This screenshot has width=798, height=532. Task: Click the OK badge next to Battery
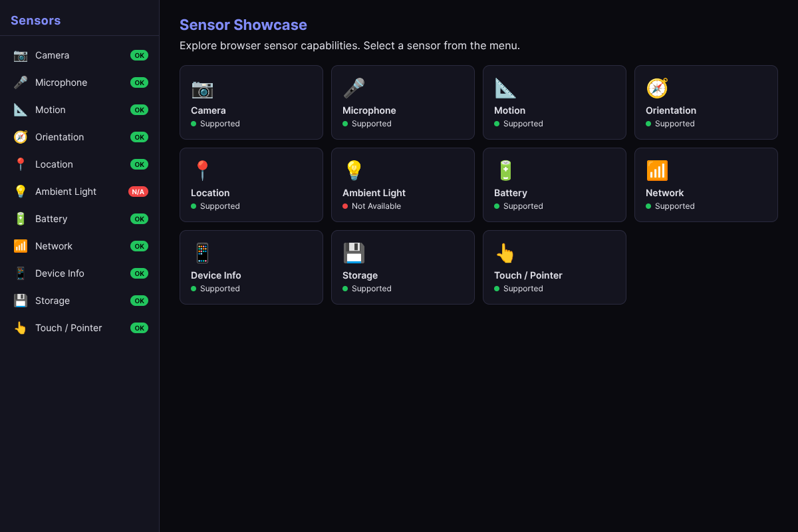139,219
